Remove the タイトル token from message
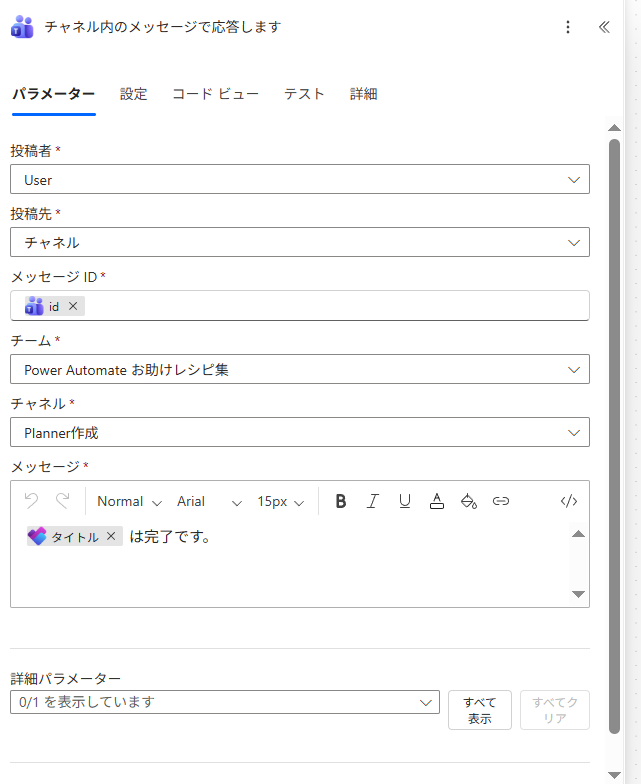 click(111, 536)
